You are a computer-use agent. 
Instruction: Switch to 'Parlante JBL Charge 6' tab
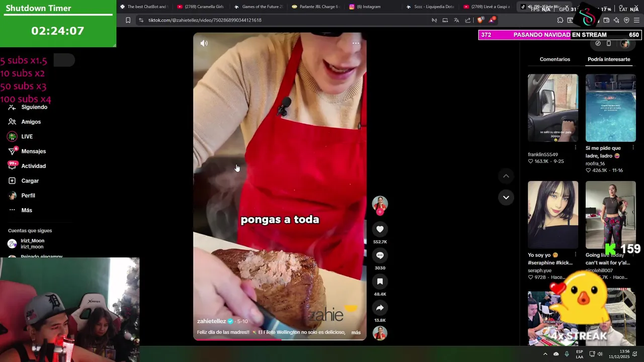point(316,7)
